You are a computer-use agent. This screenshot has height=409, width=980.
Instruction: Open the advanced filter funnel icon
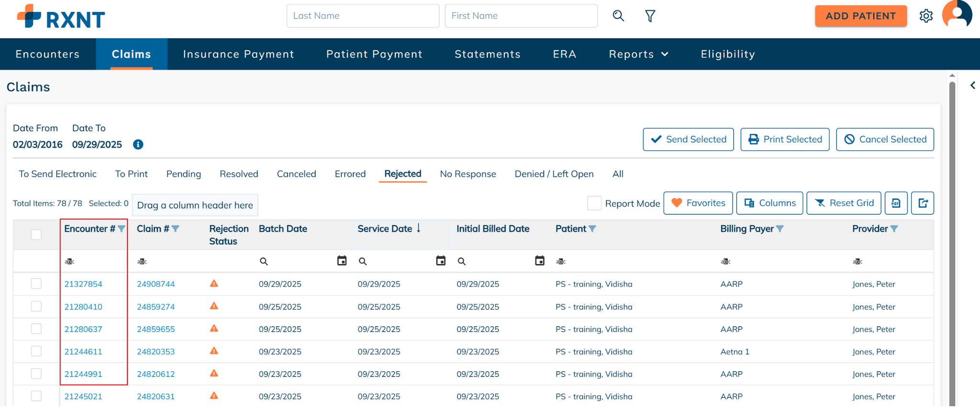[x=650, y=16]
